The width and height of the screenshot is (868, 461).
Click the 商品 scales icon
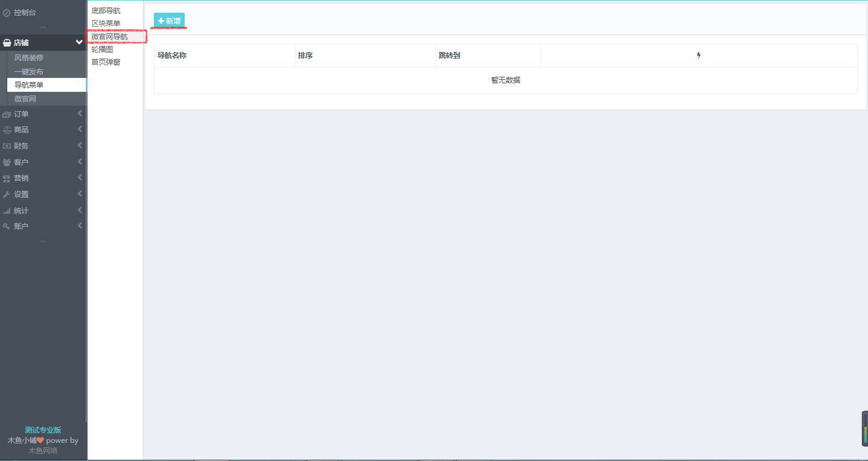point(7,130)
